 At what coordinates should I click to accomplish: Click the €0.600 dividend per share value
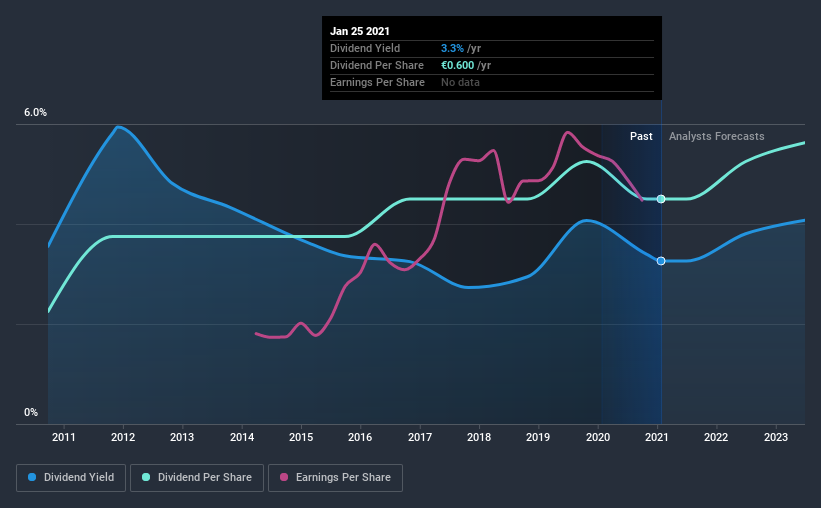click(458, 65)
